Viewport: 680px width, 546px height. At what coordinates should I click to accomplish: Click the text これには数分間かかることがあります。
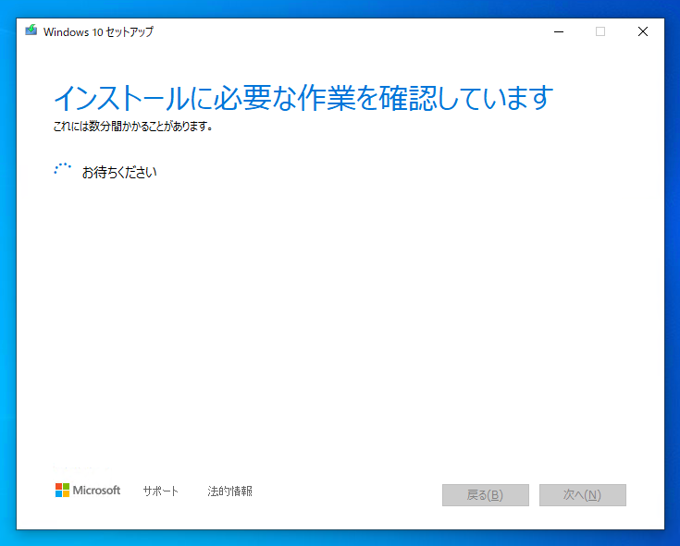(133, 127)
